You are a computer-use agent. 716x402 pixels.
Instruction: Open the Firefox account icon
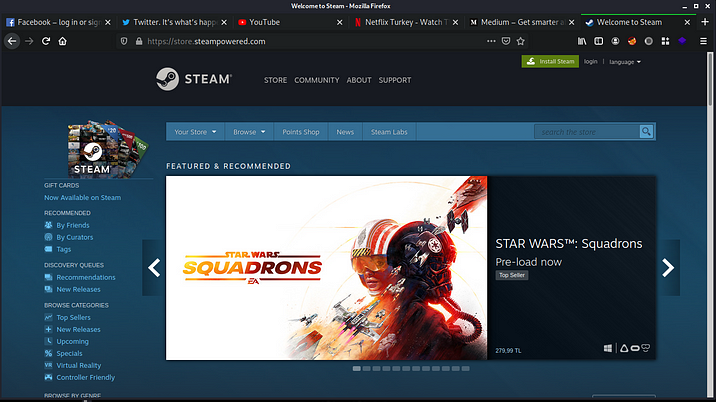(x=616, y=41)
